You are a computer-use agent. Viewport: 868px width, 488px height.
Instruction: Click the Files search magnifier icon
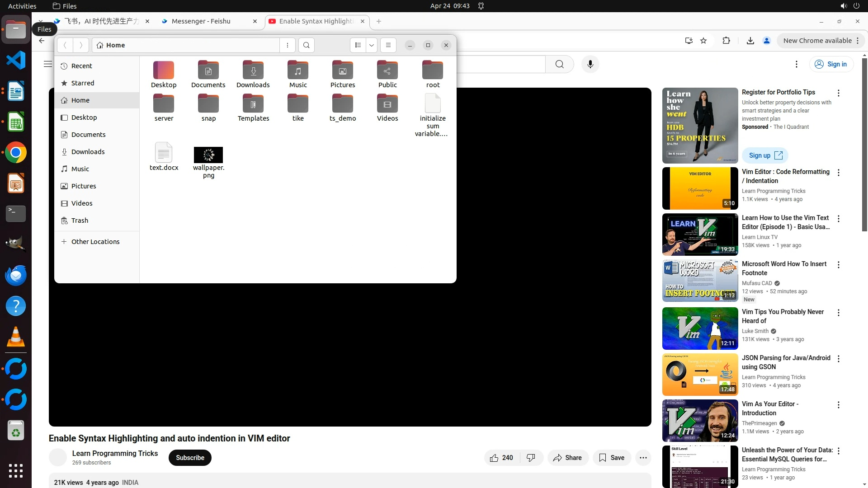tap(306, 45)
